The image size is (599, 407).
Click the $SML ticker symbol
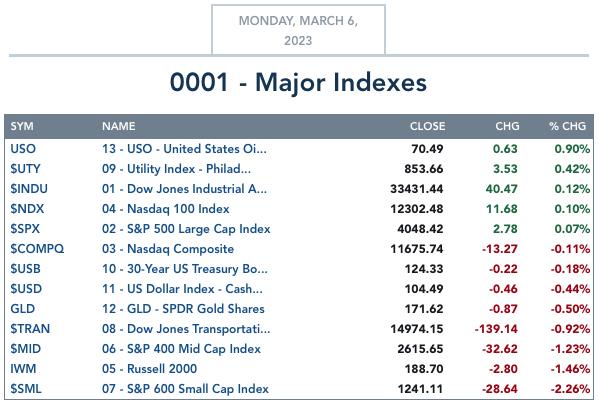coord(26,389)
